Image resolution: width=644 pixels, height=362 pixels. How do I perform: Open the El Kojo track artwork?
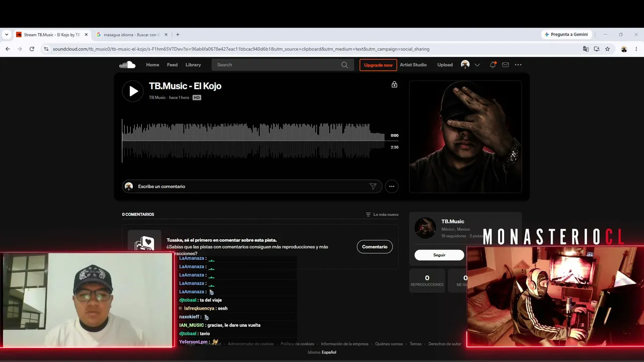[465, 137]
